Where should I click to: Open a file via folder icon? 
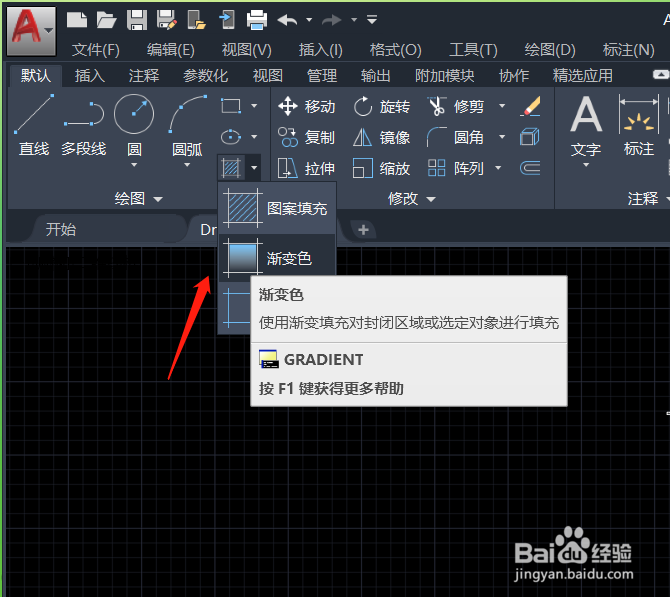[106, 20]
